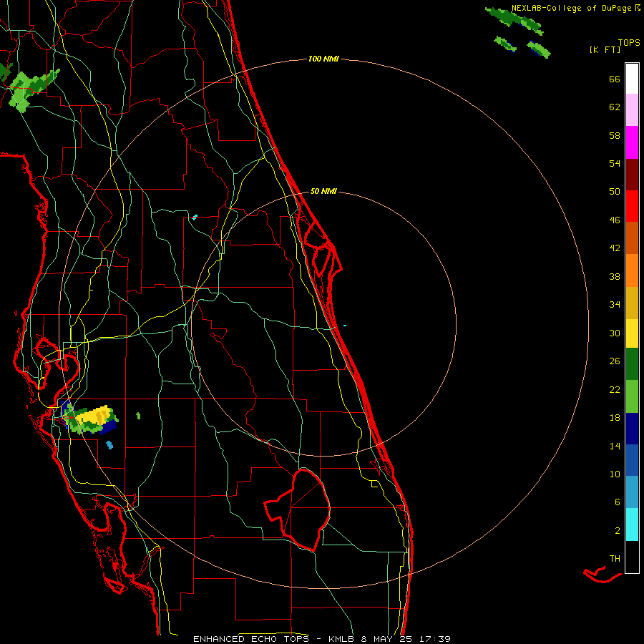Click the legend value 30

615,333
